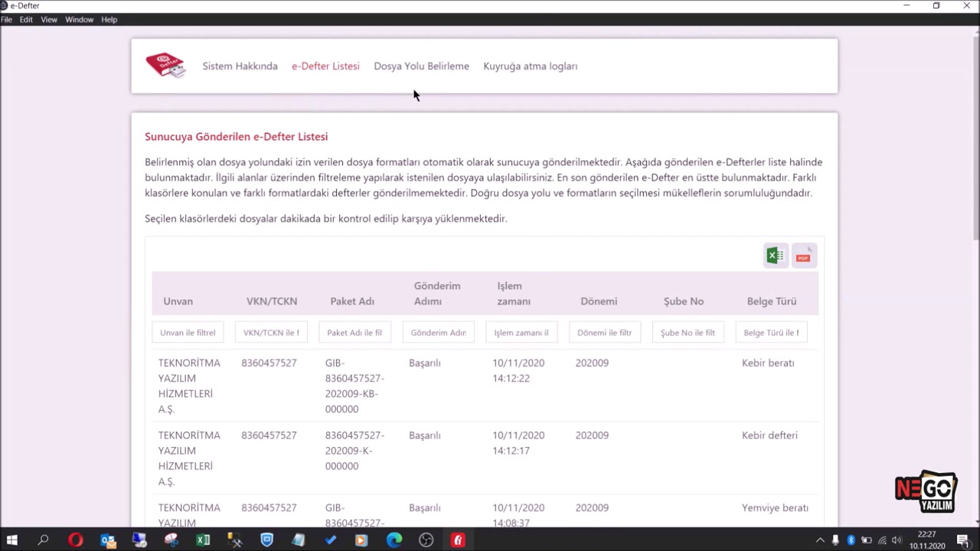Open the notification center
This screenshot has width=980, height=551.
pyautogui.click(x=963, y=540)
